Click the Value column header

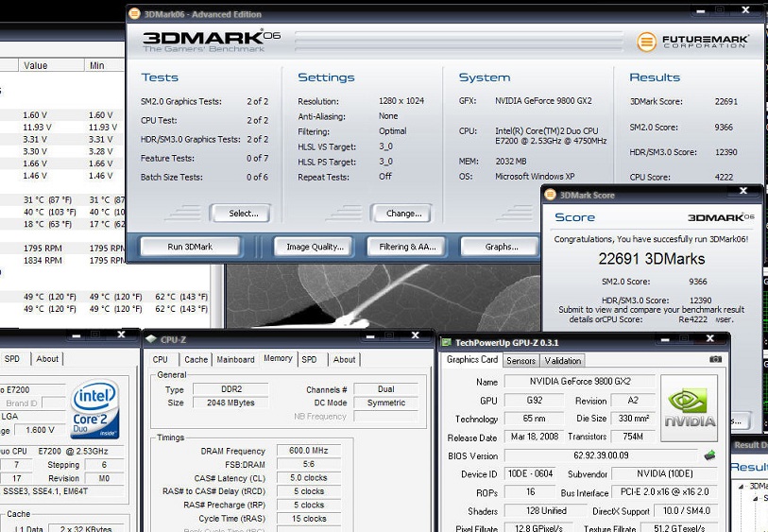51,65
